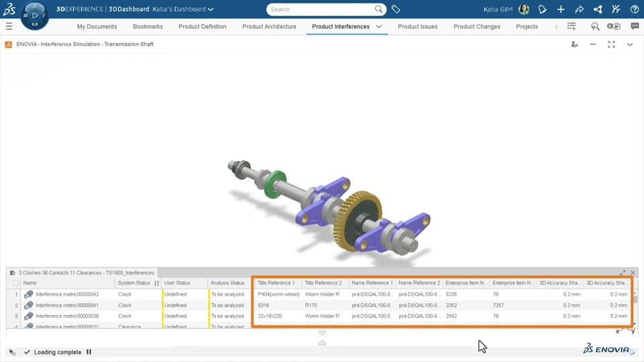Click the add tab list icon
Screen dimensions: 644x362
click(x=572, y=26)
